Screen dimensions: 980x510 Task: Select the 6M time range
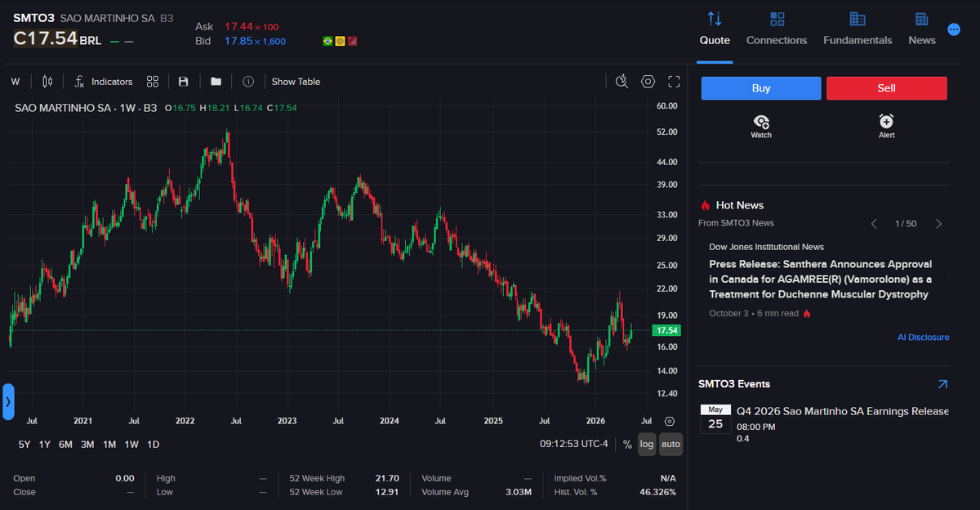(65, 445)
